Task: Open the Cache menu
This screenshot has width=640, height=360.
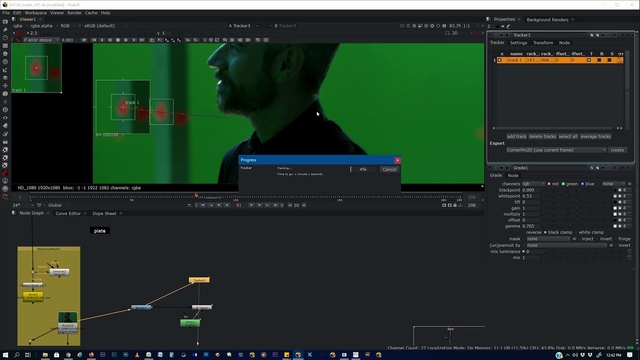Action: coord(91,13)
